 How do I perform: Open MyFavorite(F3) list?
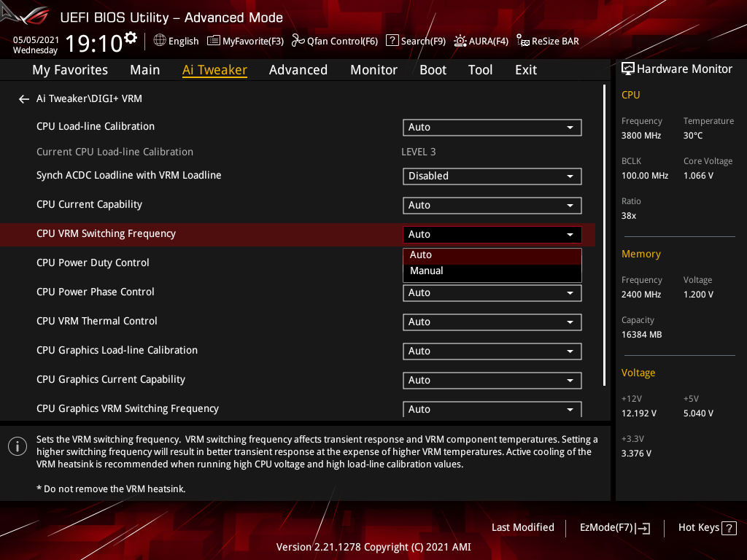click(245, 41)
